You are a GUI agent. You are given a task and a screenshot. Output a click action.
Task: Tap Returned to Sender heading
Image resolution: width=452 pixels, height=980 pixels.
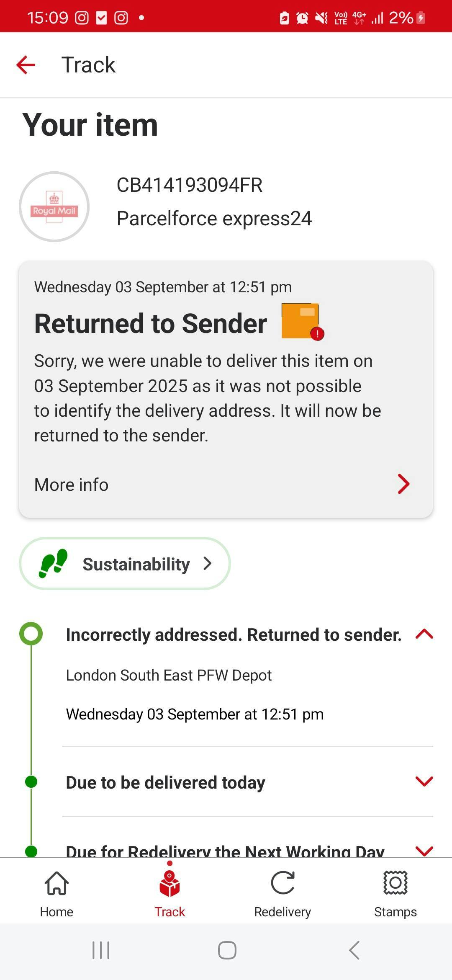pos(151,323)
